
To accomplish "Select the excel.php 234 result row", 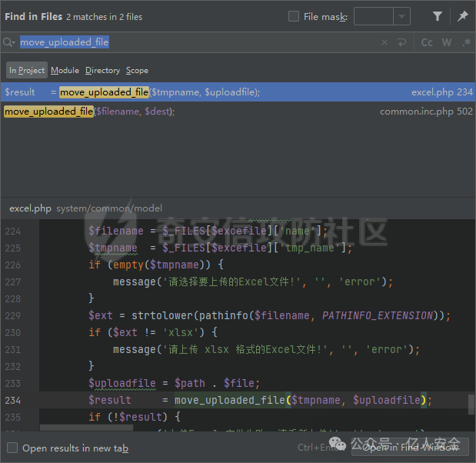I will tap(238, 92).
